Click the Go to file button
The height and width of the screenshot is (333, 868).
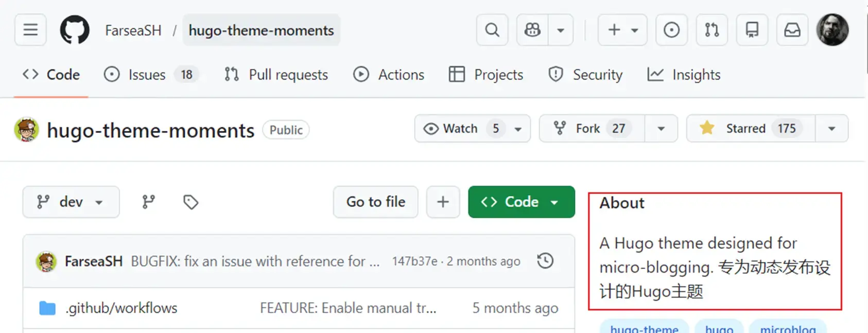(375, 202)
